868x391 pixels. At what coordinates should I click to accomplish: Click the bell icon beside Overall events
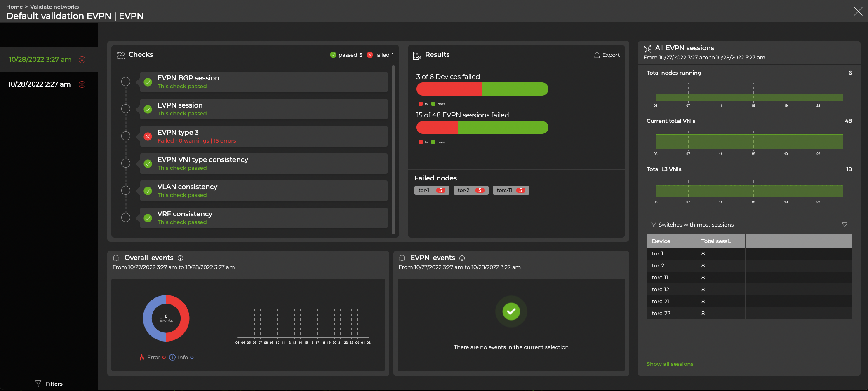116,258
